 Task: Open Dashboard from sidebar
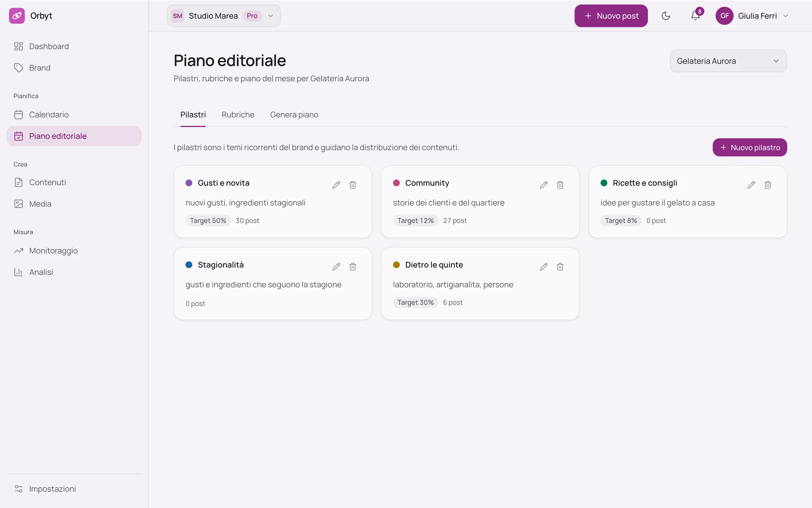[74, 46]
